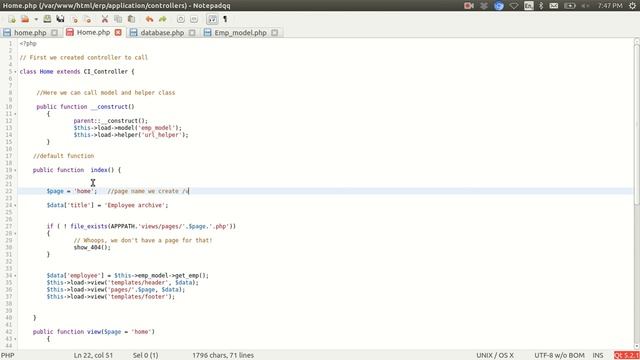This screenshot has width=640, height=360.
Task: Toggle word wrap in the toolbar
Action: [x=212, y=19]
